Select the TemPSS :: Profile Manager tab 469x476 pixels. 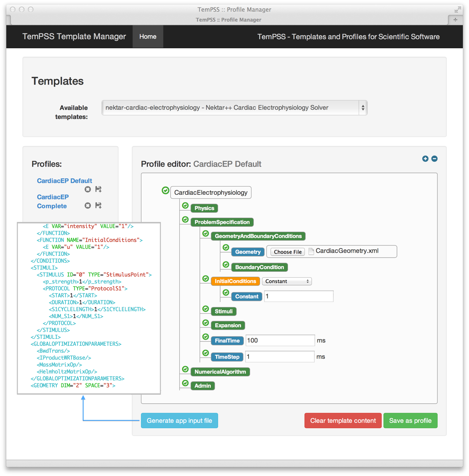[228, 20]
